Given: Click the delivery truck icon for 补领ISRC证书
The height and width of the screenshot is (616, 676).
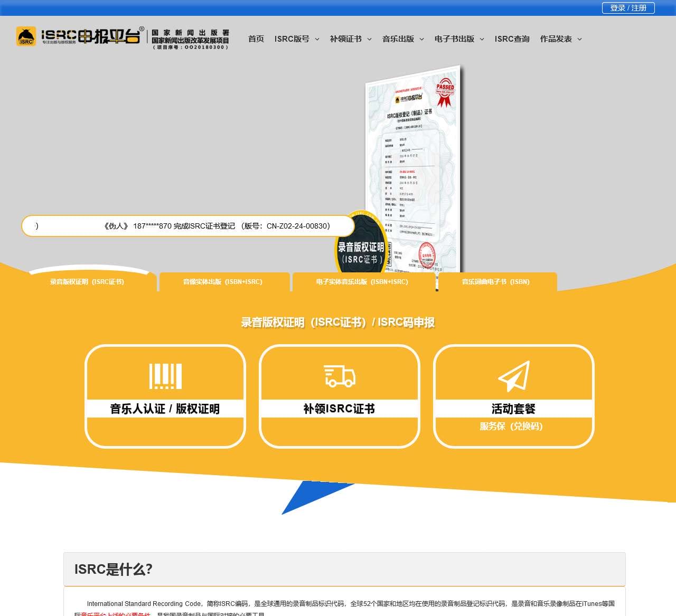Looking at the screenshot, I should tap(340, 376).
